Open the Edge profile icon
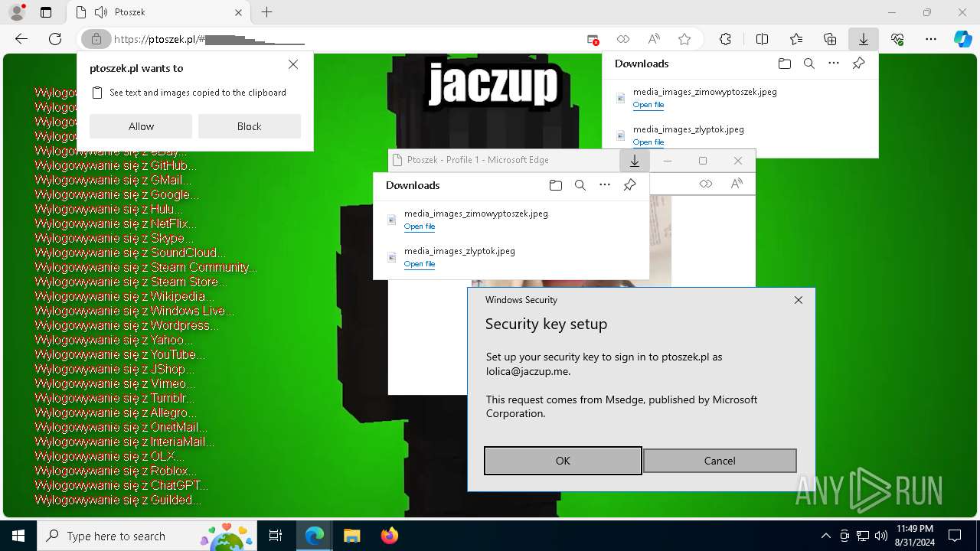980x551 pixels. point(17,12)
